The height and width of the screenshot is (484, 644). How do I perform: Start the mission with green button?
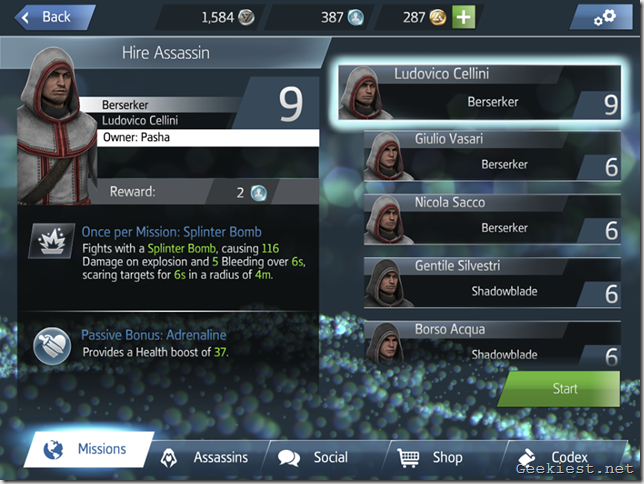tap(559, 389)
